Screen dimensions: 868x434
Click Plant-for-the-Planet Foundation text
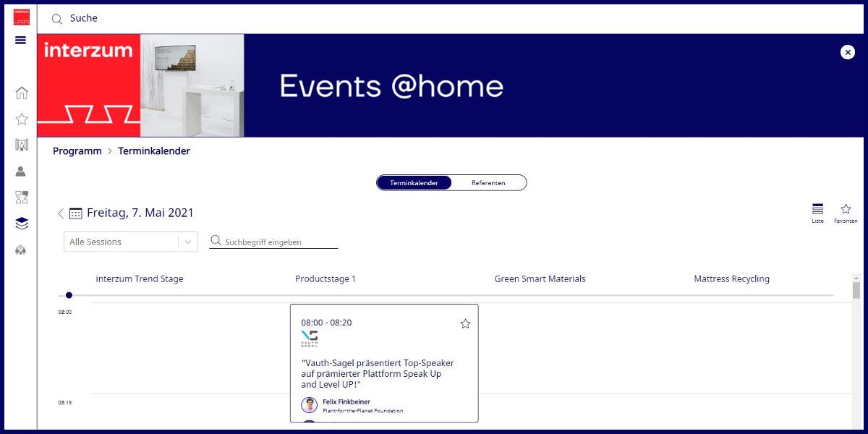point(363,411)
